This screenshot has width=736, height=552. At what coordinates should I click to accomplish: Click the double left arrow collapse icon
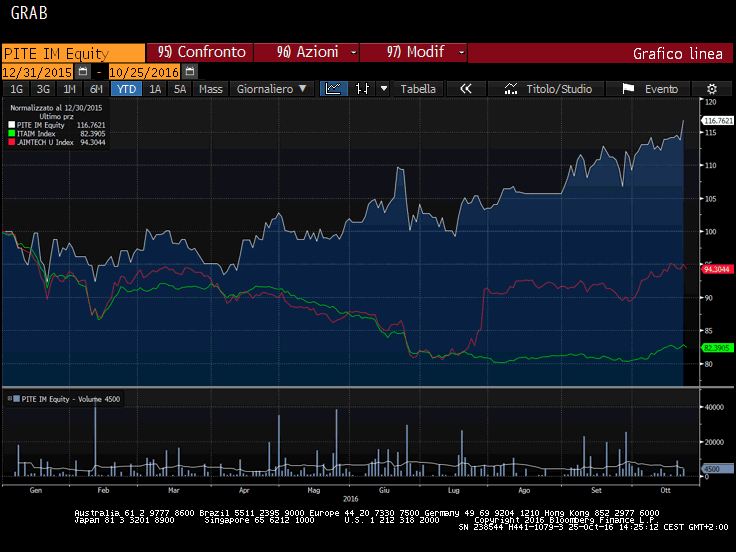point(465,89)
